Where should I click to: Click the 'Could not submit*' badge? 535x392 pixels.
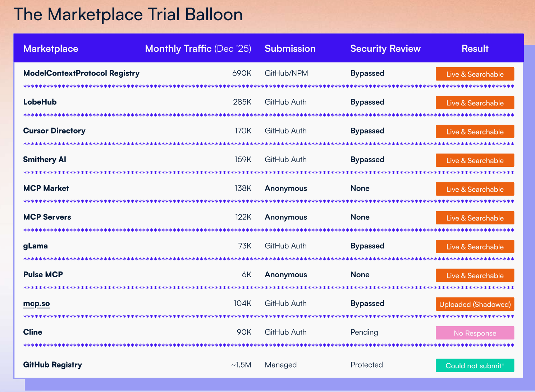coord(475,365)
